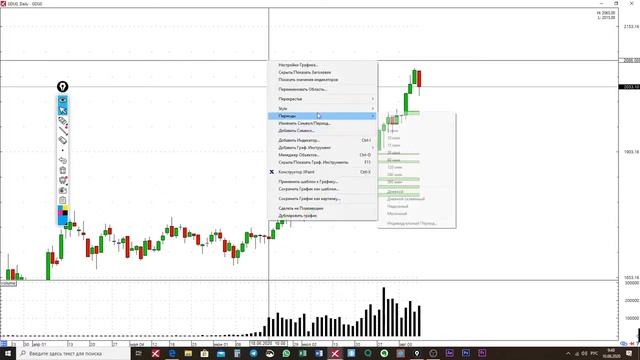
Task: Click the blue scroll icon at bottom-right axis
Action: (623, 344)
